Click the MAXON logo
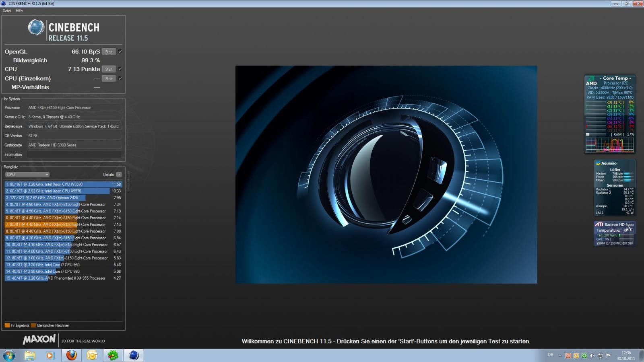Viewport: 644px width, 362px height. click(x=39, y=339)
